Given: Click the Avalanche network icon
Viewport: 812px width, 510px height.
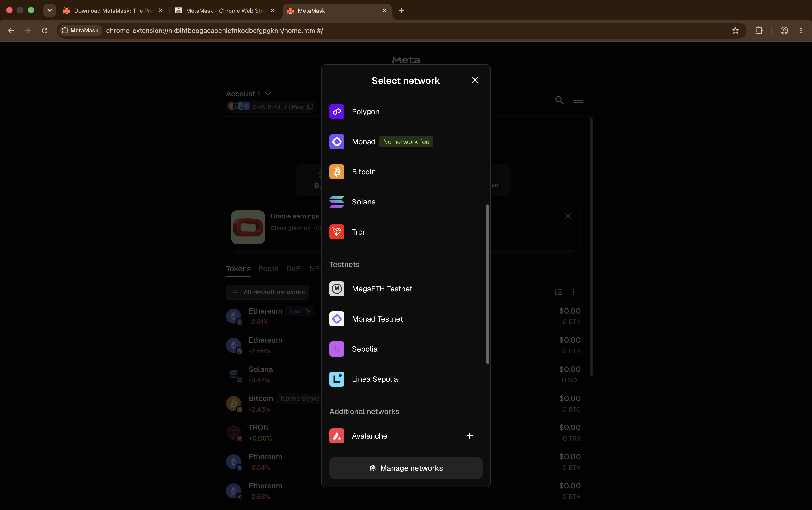Looking at the screenshot, I should (336, 436).
